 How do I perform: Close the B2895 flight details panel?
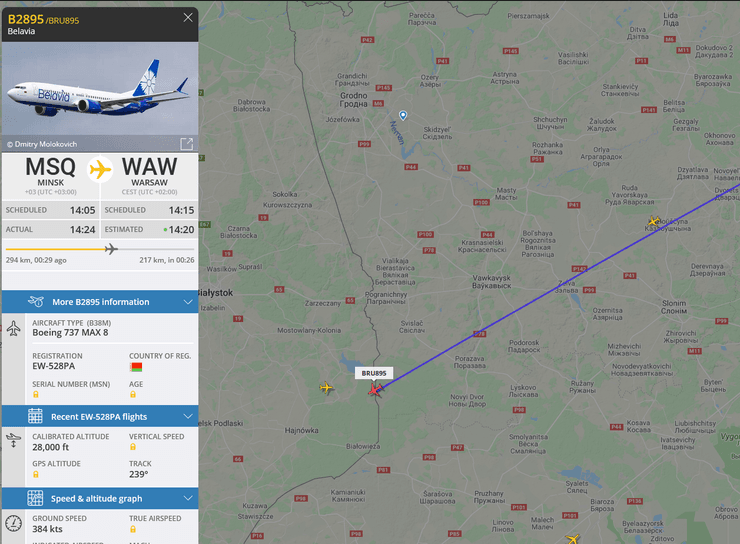(188, 17)
